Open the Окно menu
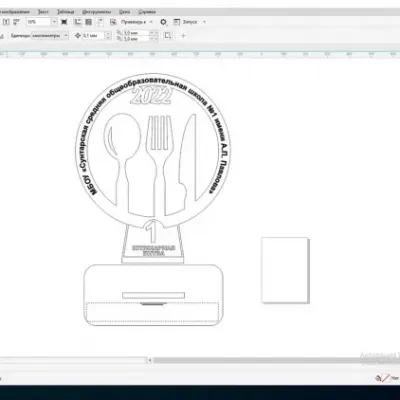400x400 pixels. [125, 12]
